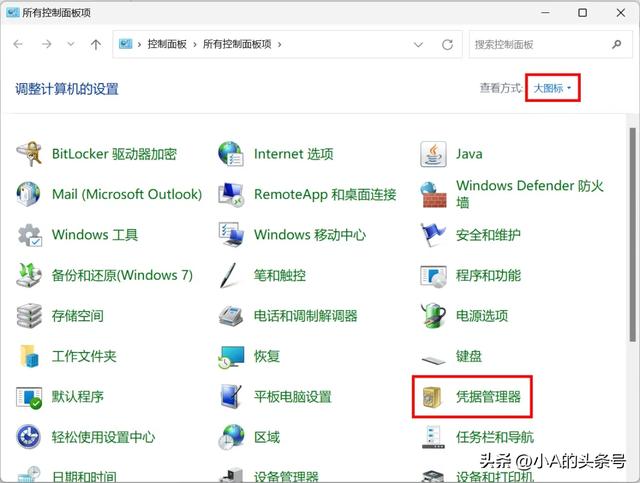Click the vertical scrollbar thumb
Screen dimensions: 640x483
tap(633, 235)
